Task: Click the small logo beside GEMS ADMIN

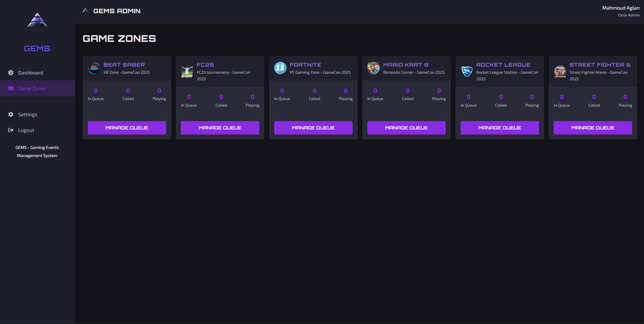Action: [85, 11]
